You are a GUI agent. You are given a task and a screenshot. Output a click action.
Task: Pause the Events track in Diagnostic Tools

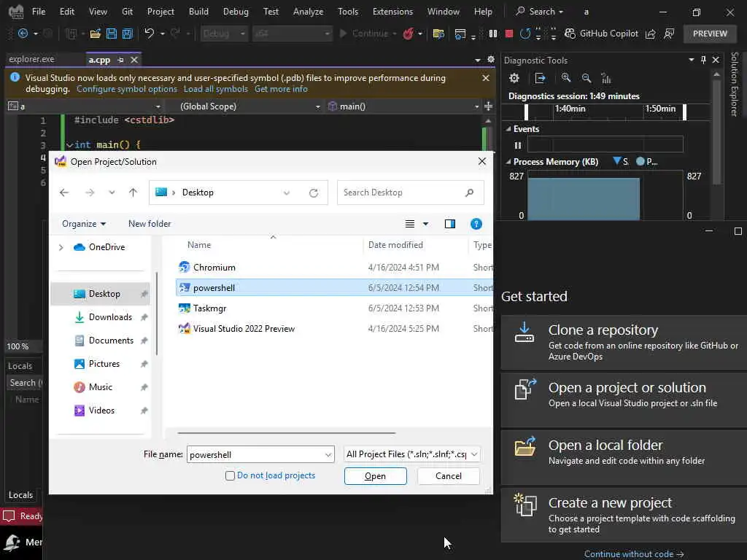[518, 145]
